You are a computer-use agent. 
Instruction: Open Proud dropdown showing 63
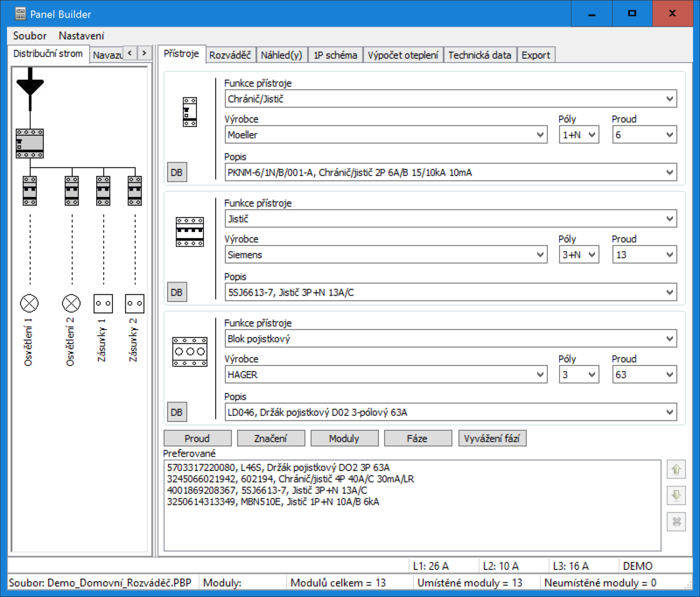click(x=645, y=375)
